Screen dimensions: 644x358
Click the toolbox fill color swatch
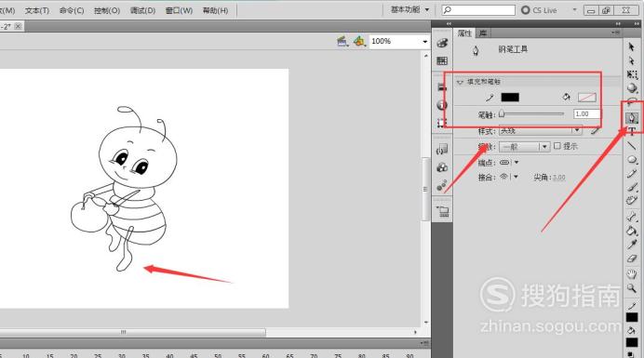(x=632, y=343)
